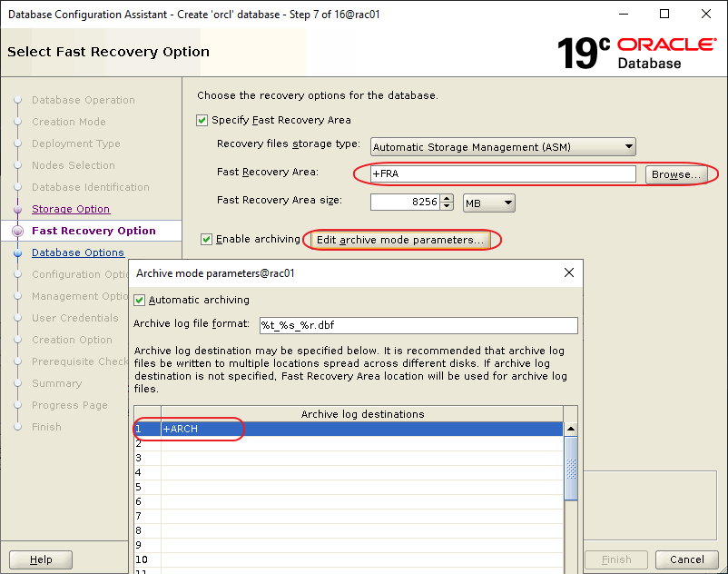The width and height of the screenshot is (728, 574).
Task: Minimize the Database Configuration Assistant window
Action: pyautogui.click(x=623, y=15)
